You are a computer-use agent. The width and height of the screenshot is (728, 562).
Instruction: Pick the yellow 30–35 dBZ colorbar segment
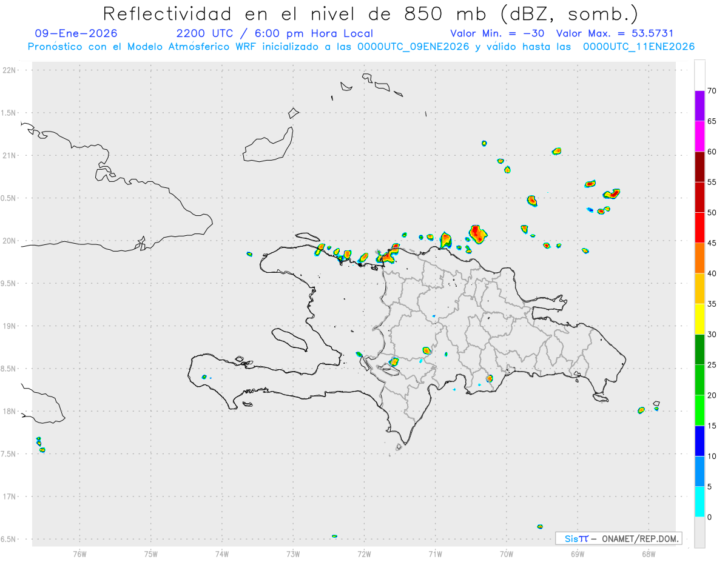699,319
